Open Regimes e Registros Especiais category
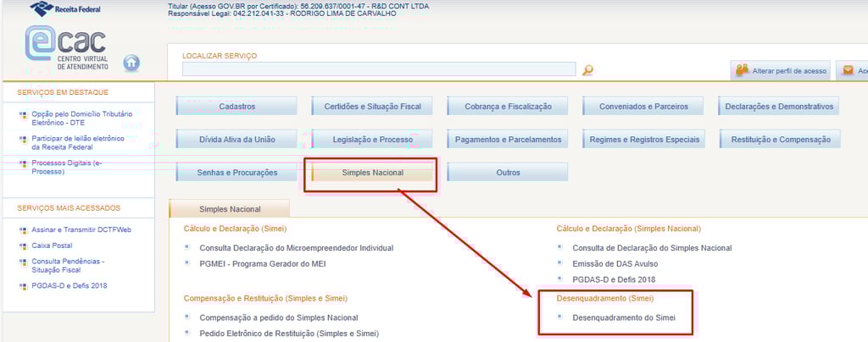The image size is (868, 342). 643,139
